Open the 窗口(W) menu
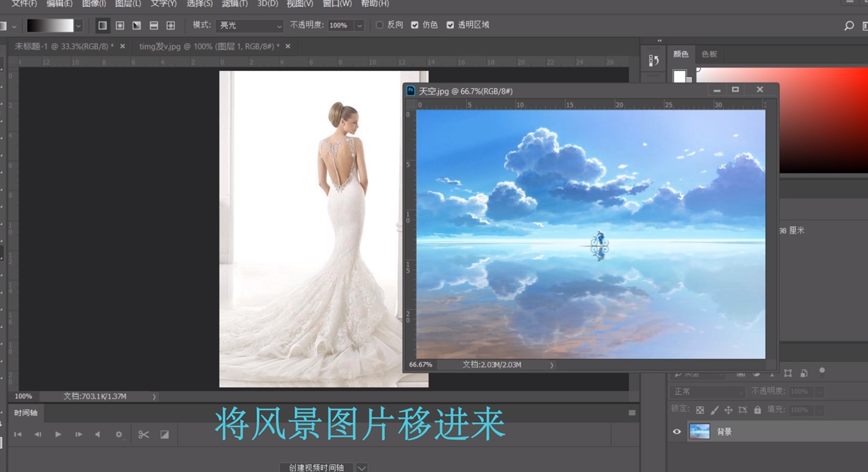 [x=337, y=3]
